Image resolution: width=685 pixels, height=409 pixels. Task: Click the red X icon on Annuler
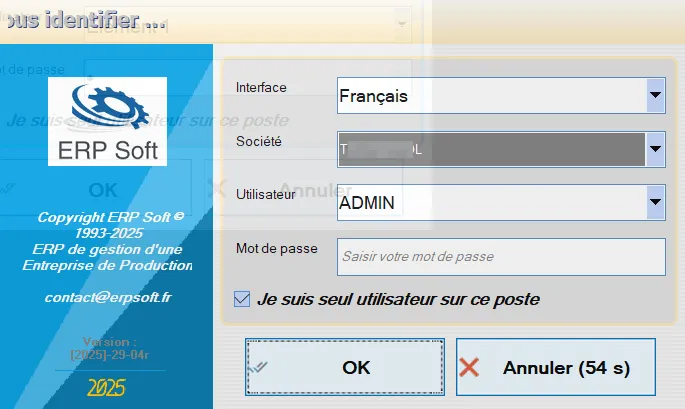(469, 367)
